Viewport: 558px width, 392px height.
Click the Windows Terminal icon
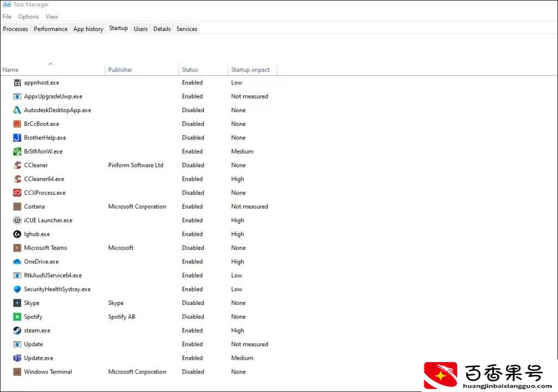click(17, 372)
